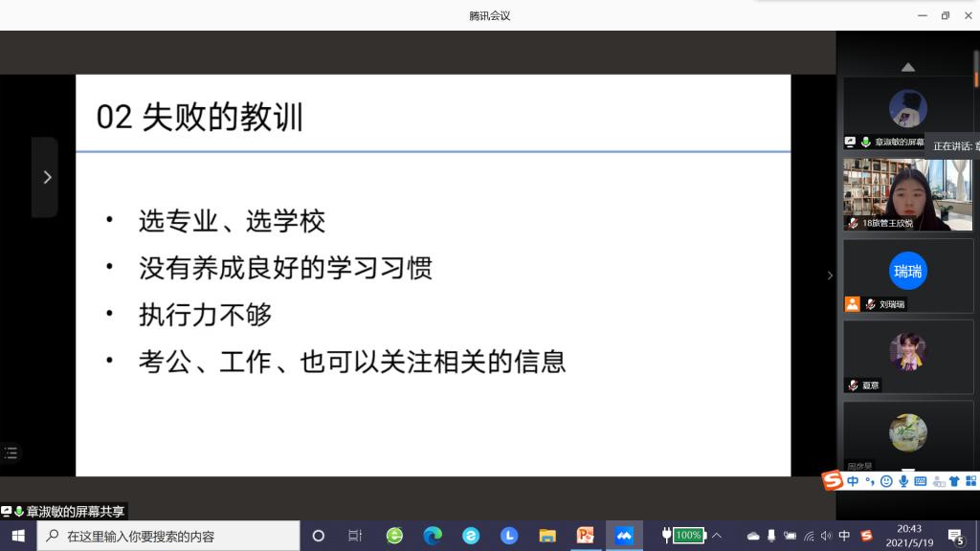Viewport: 980px width, 551px height.
Task: Open File Explorer from the taskbar
Action: (547, 536)
